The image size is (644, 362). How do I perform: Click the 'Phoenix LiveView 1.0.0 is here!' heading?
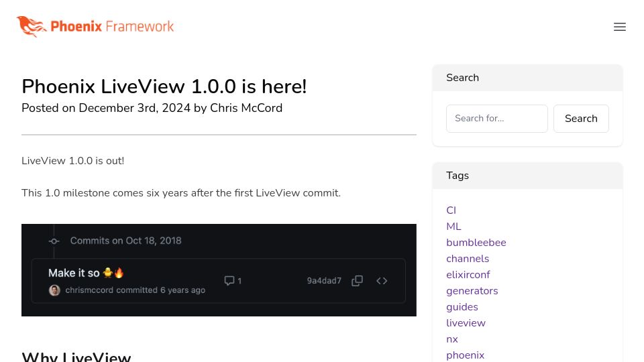click(x=164, y=86)
